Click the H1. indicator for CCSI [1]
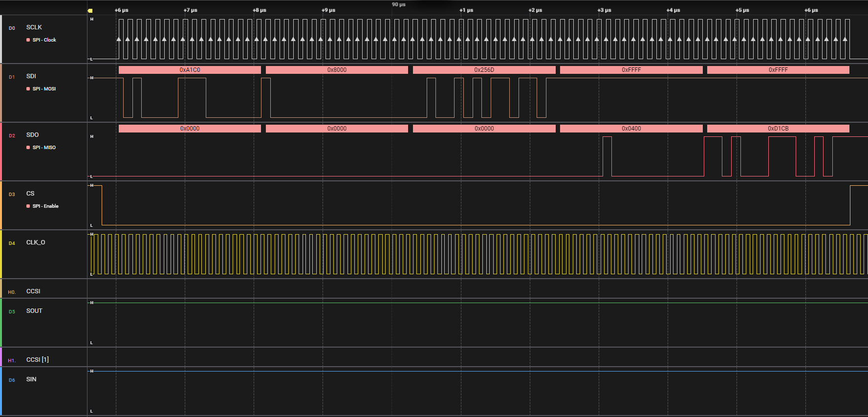This screenshot has width=868, height=417. (x=12, y=361)
